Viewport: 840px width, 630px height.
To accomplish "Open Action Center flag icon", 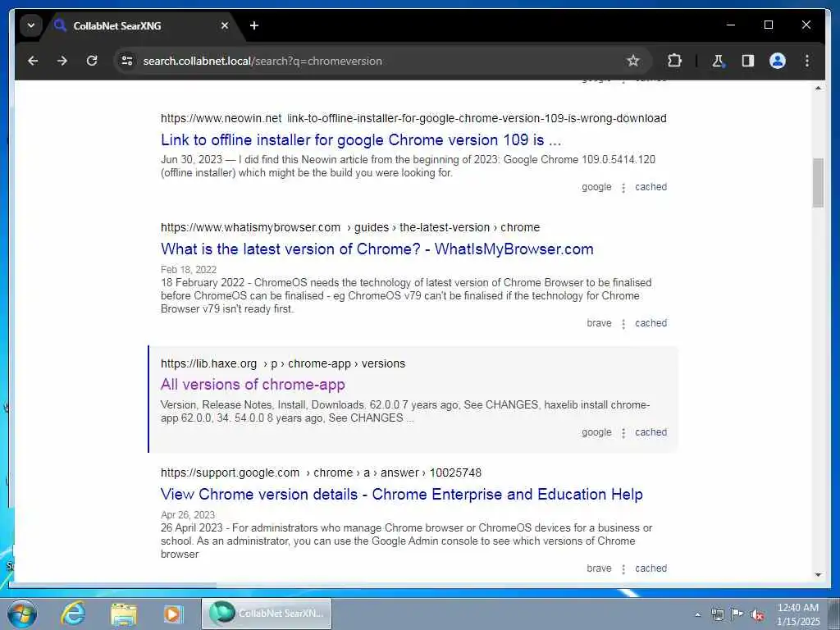I will (x=737, y=614).
